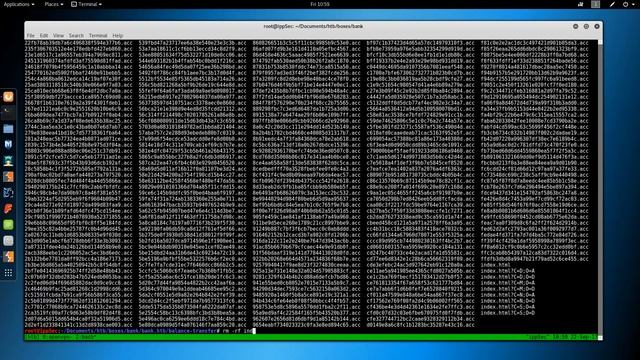Viewport: 640px width, 360px height.
Task: Show all applications grid button
Action: pos(8,273)
